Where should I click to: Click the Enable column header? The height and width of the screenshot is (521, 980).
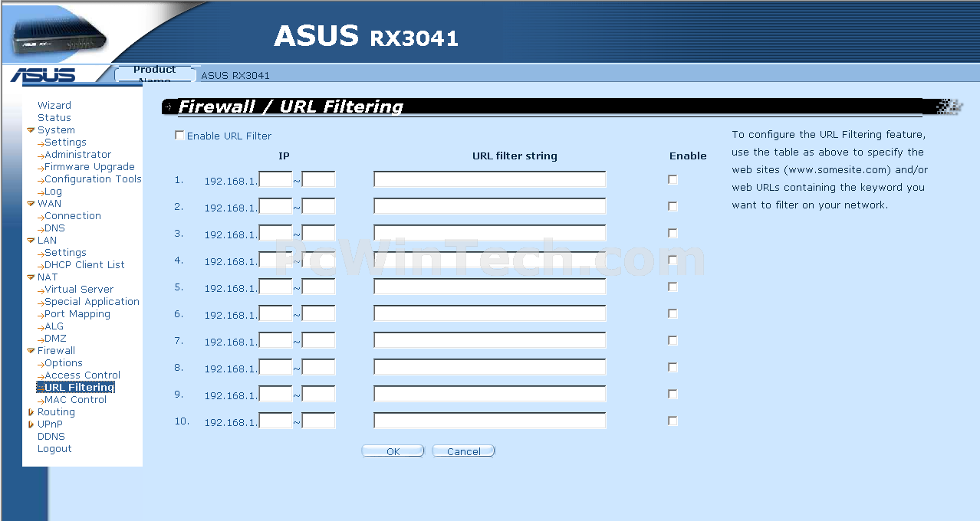(688, 156)
